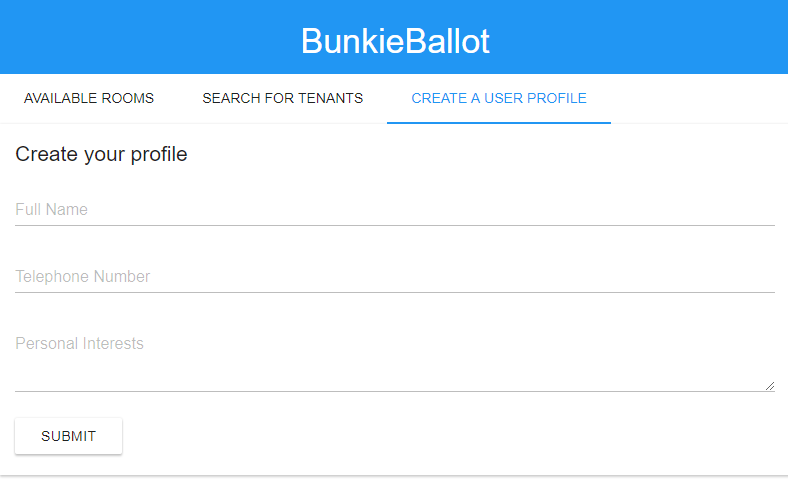The height and width of the screenshot is (498, 788).
Task: Click the Full Name input field
Action: [394, 210]
